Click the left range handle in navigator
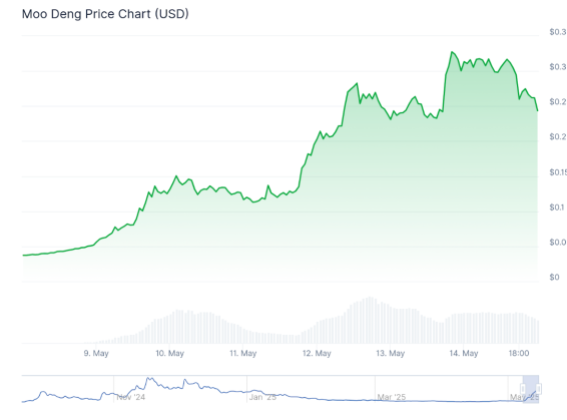The height and width of the screenshot is (420, 567). point(523,389)
